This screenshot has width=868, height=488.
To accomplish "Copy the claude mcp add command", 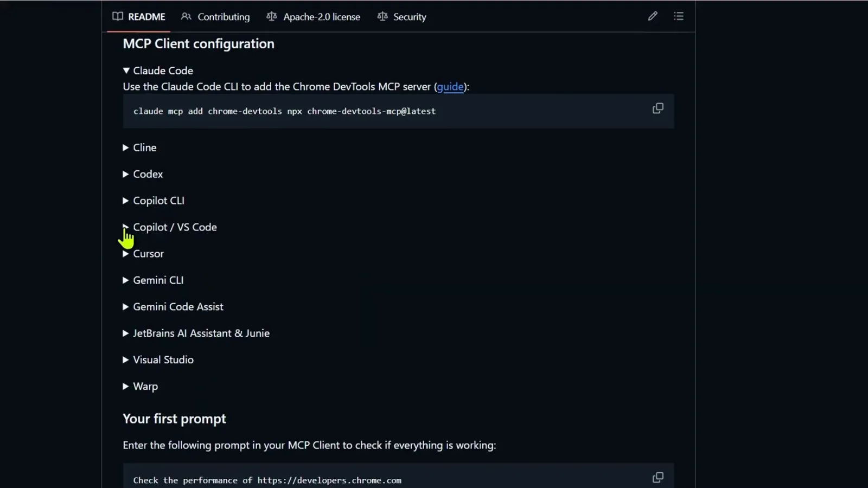I will point(658,108).
